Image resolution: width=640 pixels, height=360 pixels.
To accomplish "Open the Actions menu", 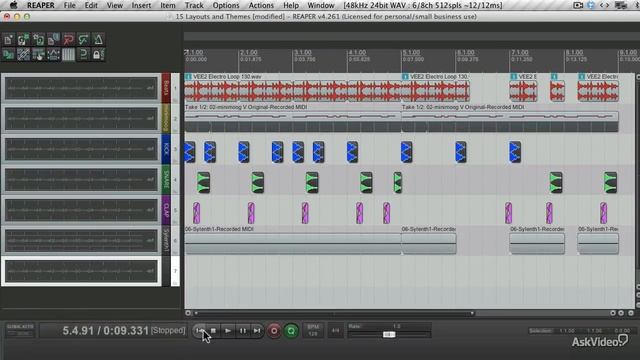I will [x=261, y=5].
